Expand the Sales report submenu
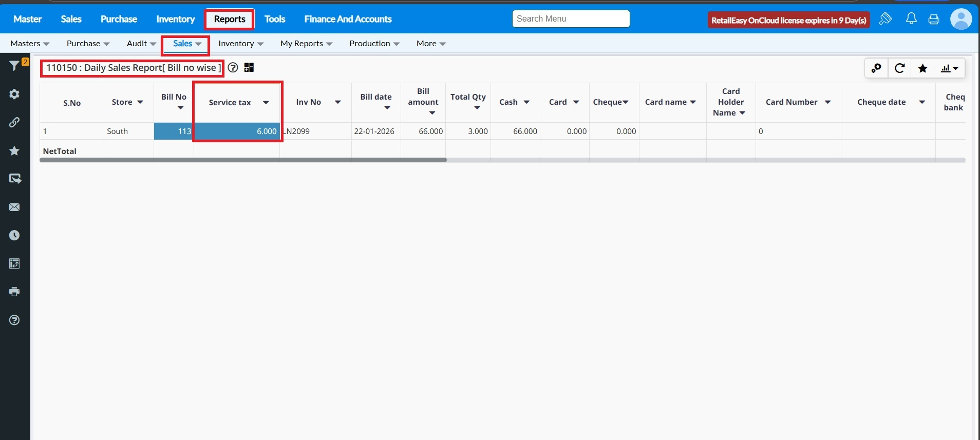The image size is (980, 440). pyautogui.click(x=187, y=44)
